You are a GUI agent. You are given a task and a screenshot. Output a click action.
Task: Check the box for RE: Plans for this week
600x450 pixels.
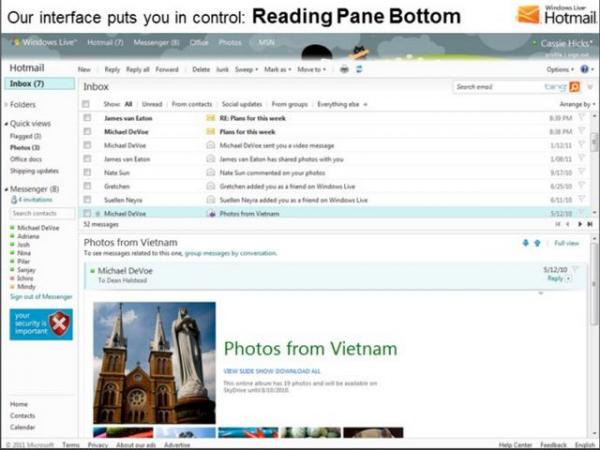[x=87, y=117]
